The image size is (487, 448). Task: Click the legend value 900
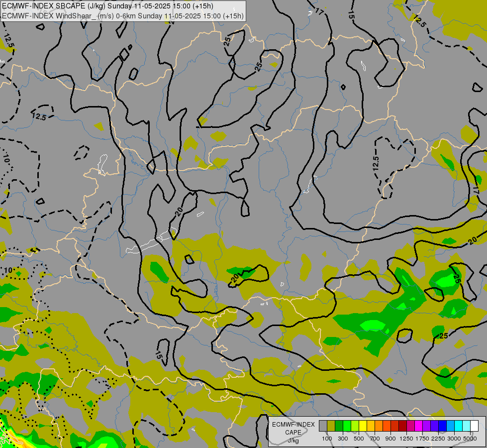tap(390, 439)
